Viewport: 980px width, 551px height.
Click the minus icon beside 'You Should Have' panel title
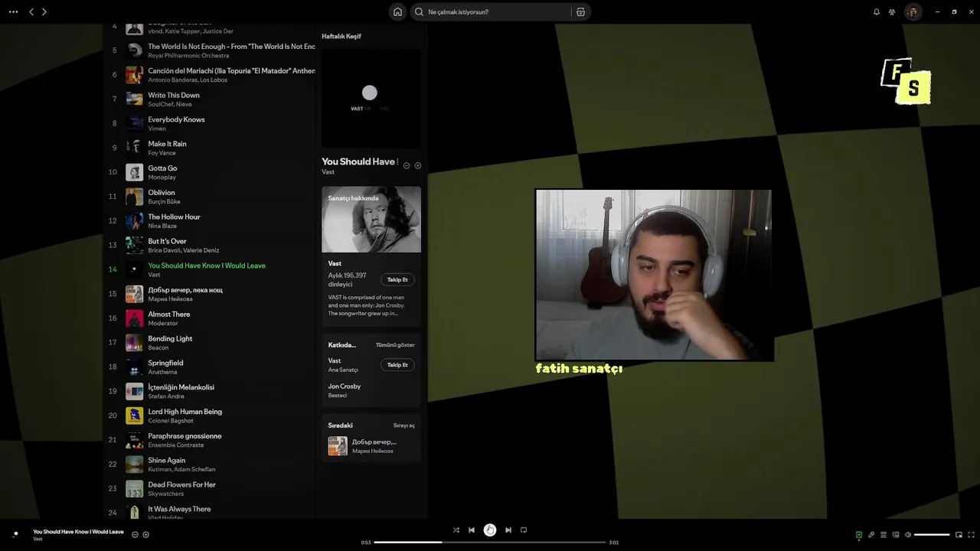pyautogui.click(x=407, y=165)
